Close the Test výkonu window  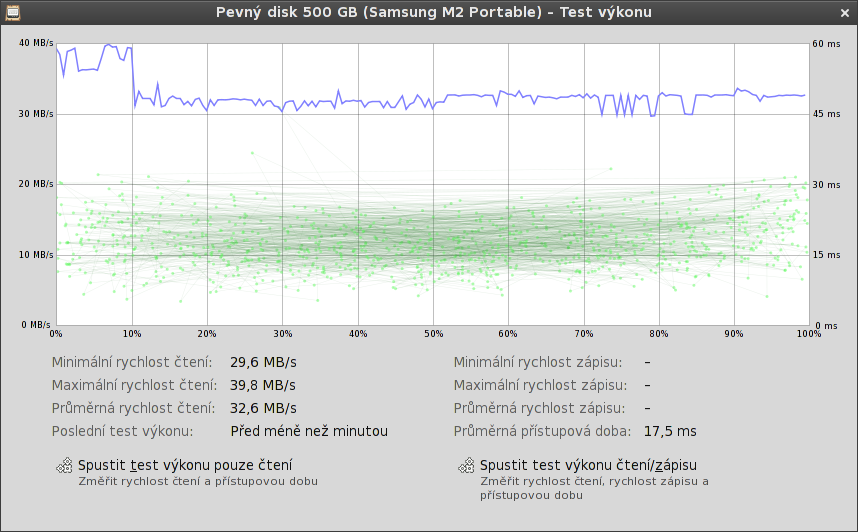[x=845, y=12]
